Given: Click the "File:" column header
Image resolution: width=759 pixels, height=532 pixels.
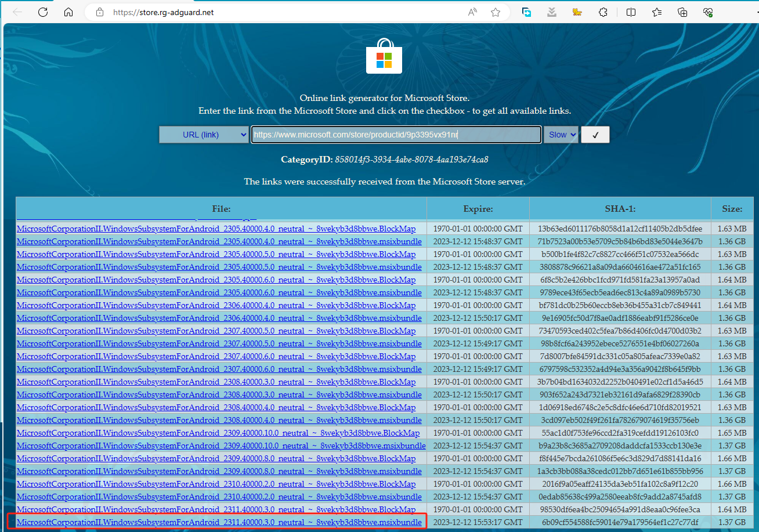Looking at the screenshot, I should click(x=221, y=208).
